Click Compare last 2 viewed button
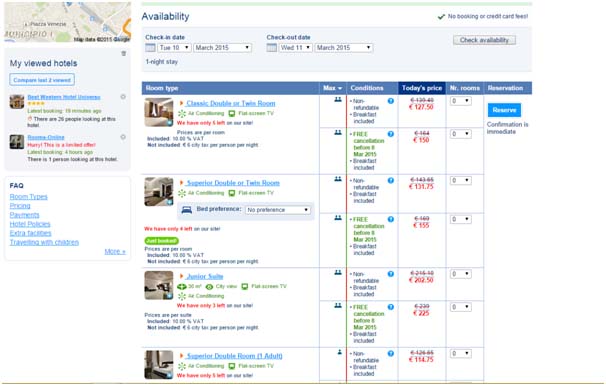606x386 pixels. tap(42, 80)
